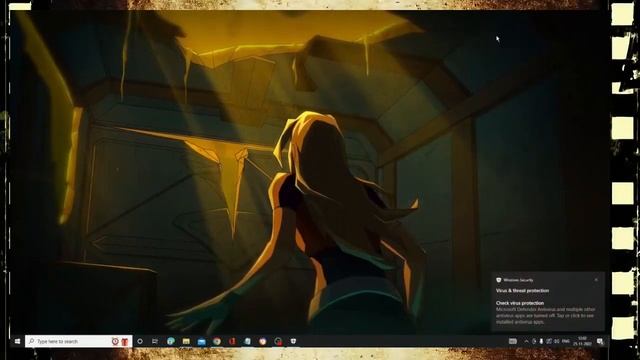Open the Mail app on the taskbar
The height and width of the screenshot is (360, 640).
tap(202, 341)
